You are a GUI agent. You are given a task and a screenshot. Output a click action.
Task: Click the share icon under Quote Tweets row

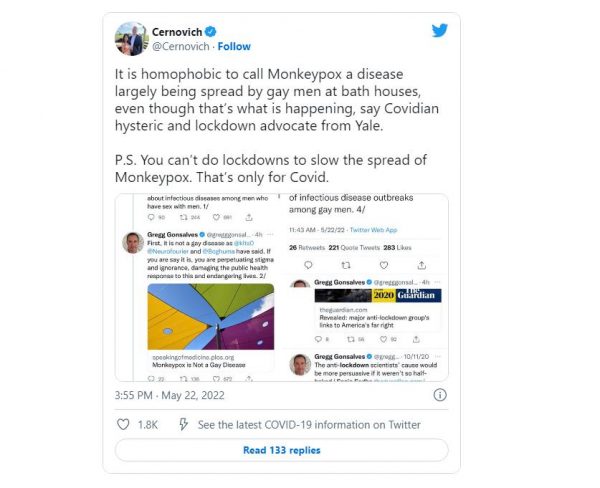(421, 265)
